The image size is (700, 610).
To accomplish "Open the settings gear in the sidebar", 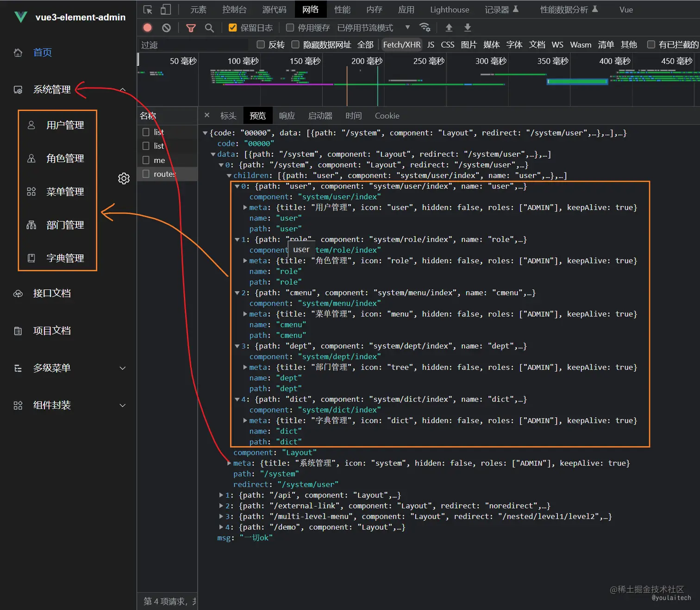I will pos(124,178).
